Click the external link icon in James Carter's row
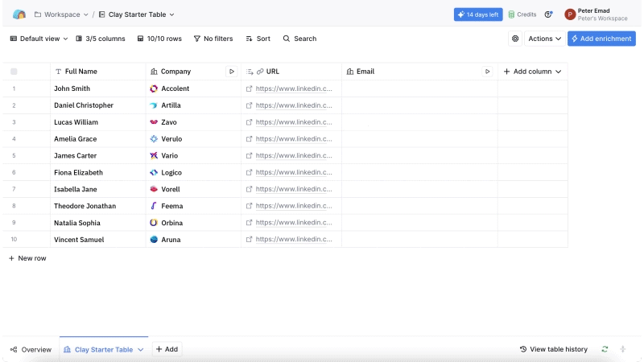The image size is (644, 362). (x=249, y=155)
